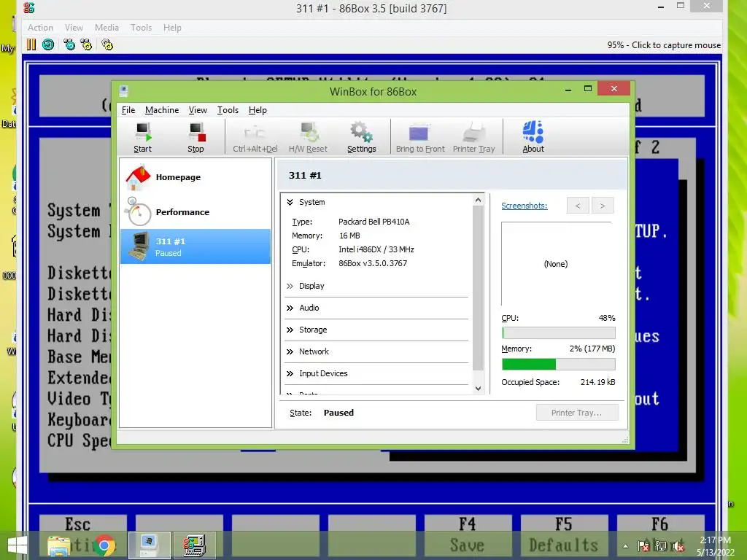Click the network tray icon
This screenshot has width=747, height=560.
[x=661, y=546]
